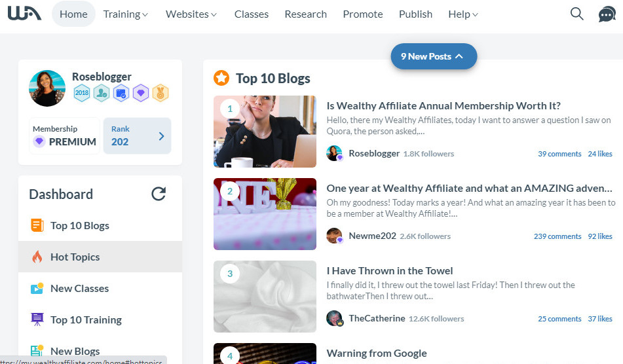Image resolution: width=623 pixels, height=364 pixels.
Task: Expand the Training dropdown menu
Action: (126, 14)
